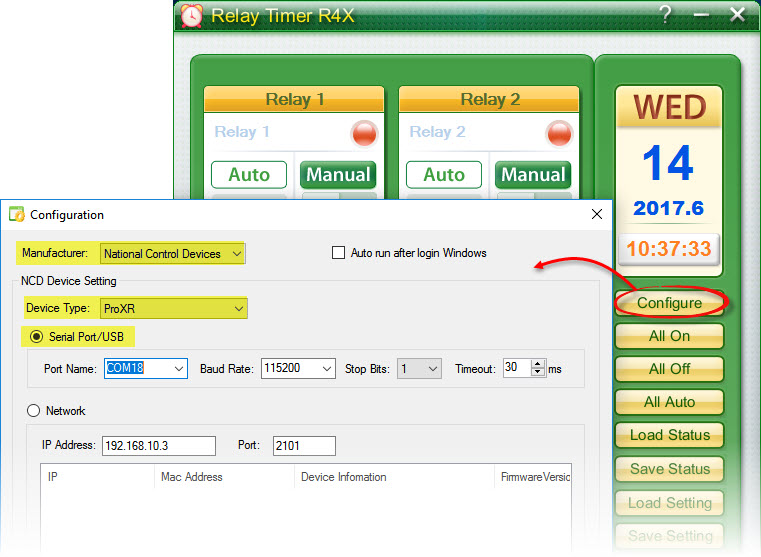The image size is (761, 557).
Task: Select the Serial Port/USB radio option
Action: coord(34,337)
